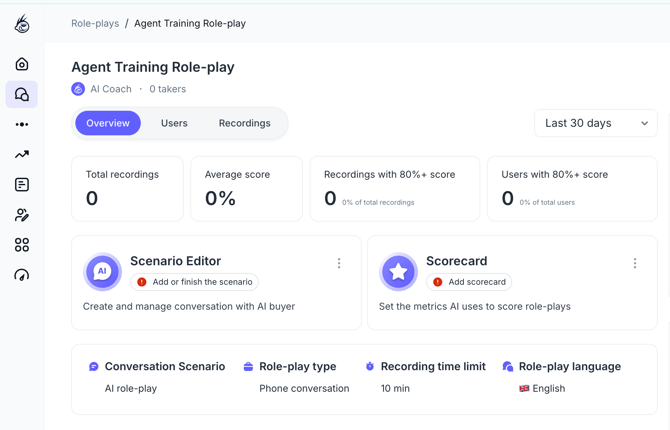Expand the Last 30 days dropdown
This screenshot has height=430, width=670.
click(x=596, y=123)
